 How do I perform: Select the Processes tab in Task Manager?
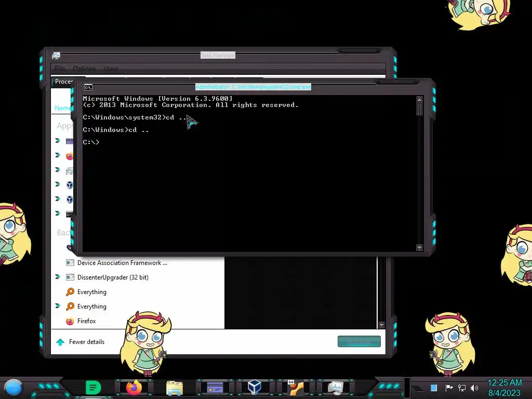[64, 82]
